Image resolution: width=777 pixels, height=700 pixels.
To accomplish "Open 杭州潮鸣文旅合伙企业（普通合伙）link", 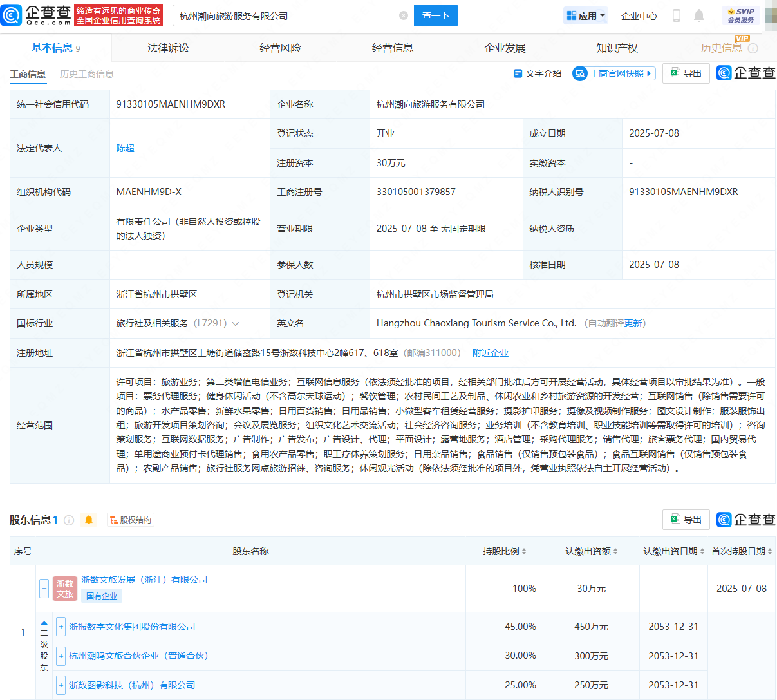I will tap(138, 656).
